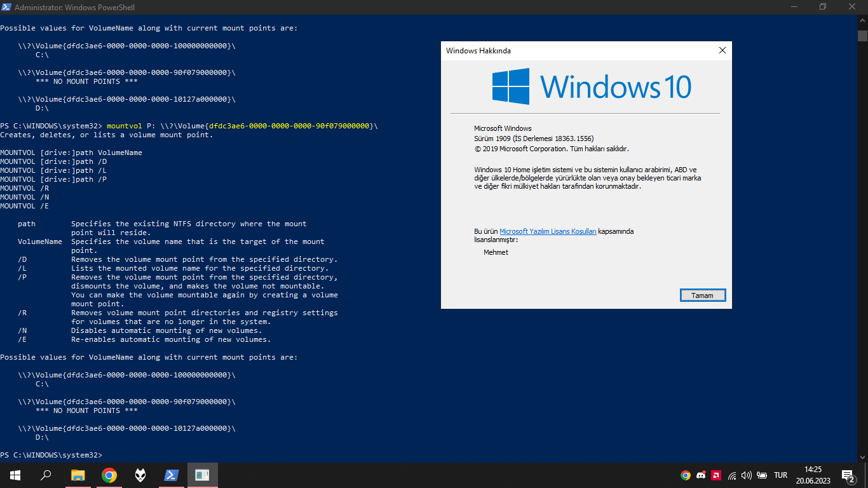This screenshot has height=488, width=868.
Task: Click the 'MOUNTVOL [drive:]path /D' line
Action: point(53,161)
